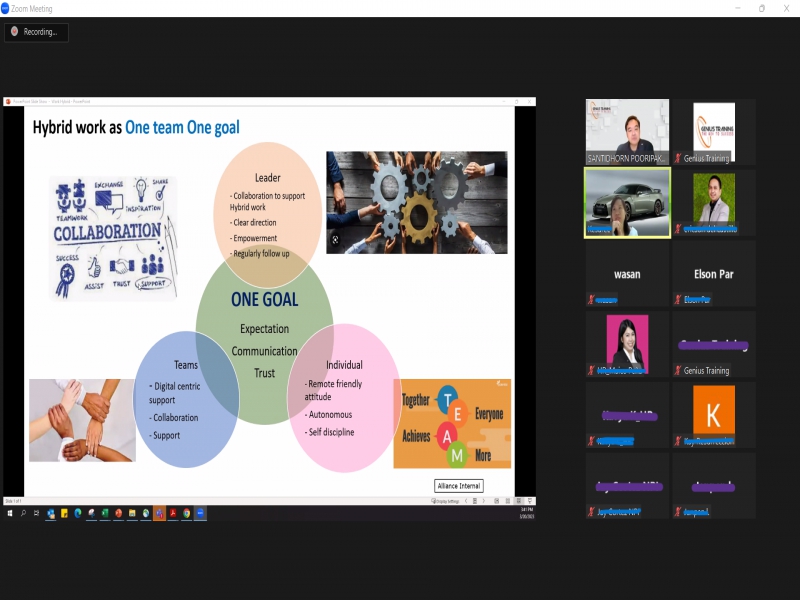Click the muted mic icon on Elson Par's tile
Viewport: 800px width, 600px height.
pyautogui.click(x=678, y=299)
